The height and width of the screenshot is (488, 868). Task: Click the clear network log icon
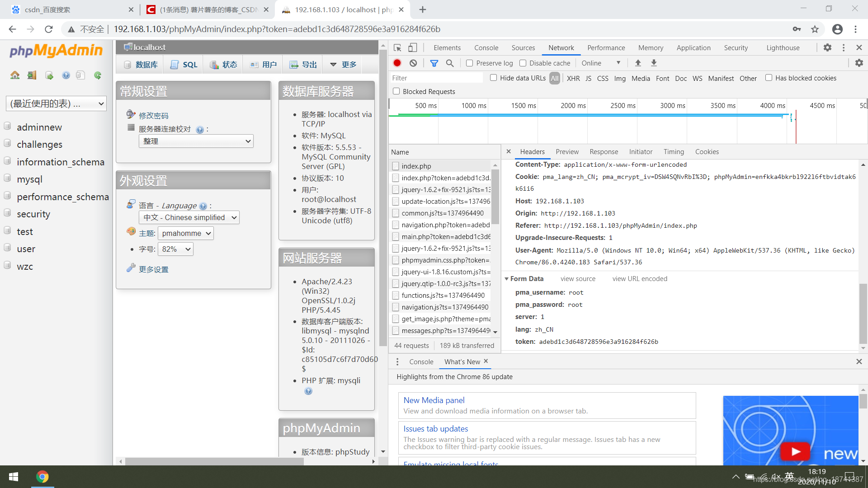point(413,63)
